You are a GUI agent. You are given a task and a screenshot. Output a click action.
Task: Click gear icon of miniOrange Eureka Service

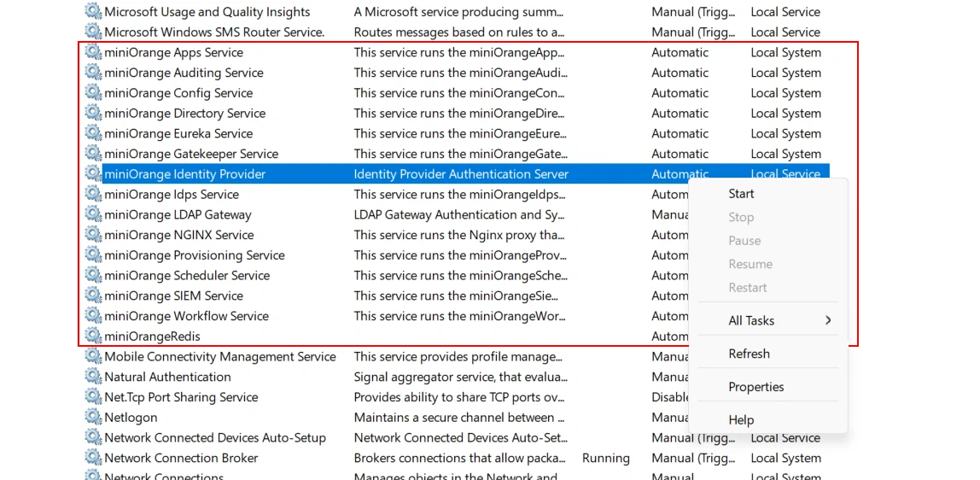click(x=93, y=133)
